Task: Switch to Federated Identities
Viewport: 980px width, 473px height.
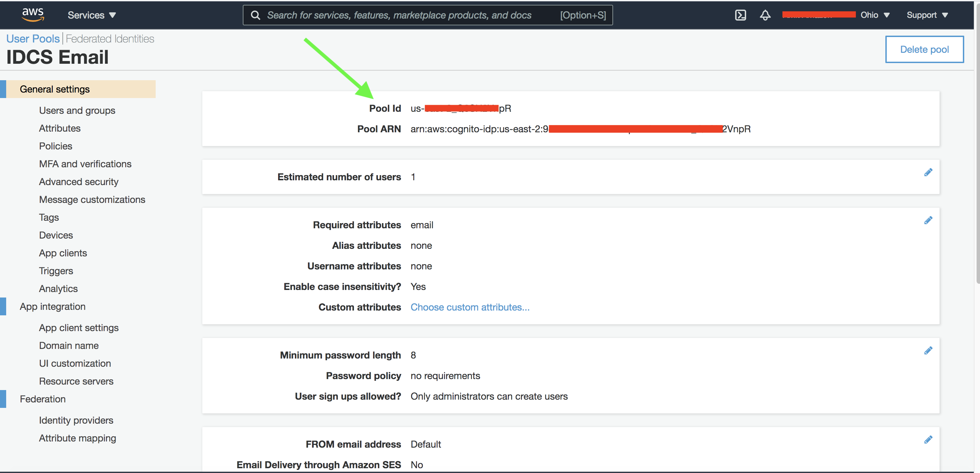Action: click(x=110, y=39)
